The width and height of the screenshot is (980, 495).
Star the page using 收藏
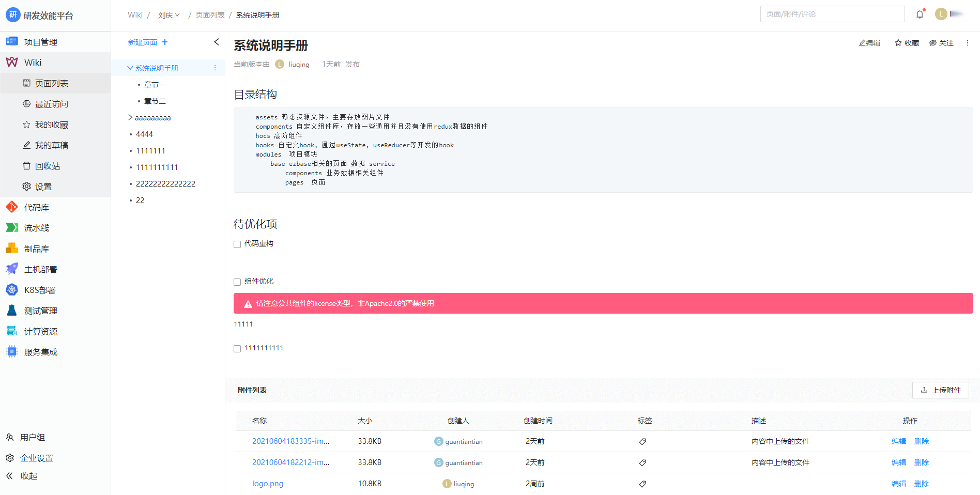tap(898, 43)
